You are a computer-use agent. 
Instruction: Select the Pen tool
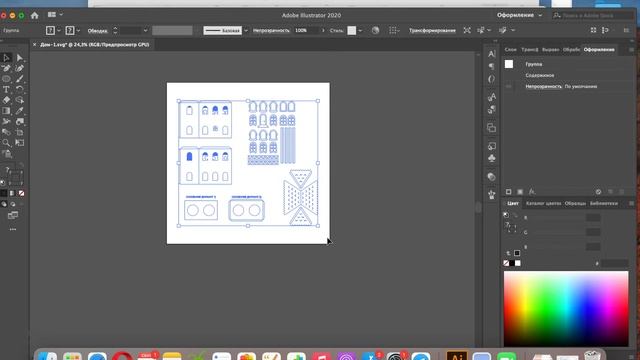click(7, 69)
